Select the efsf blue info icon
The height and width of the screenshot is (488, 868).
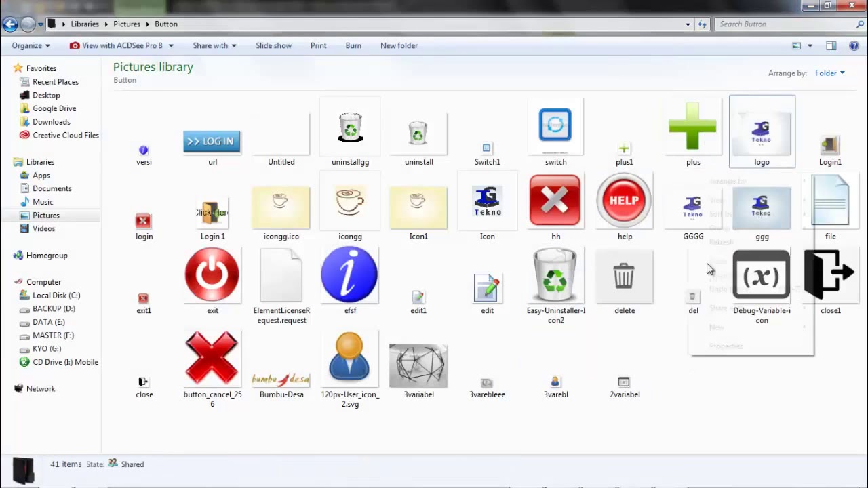(349, 274)
